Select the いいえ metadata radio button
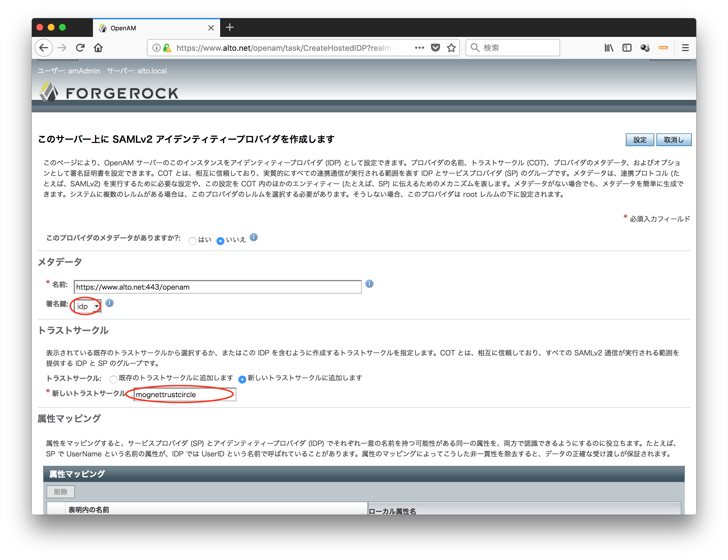Screen dimensions: 728x560 (220, 241)
